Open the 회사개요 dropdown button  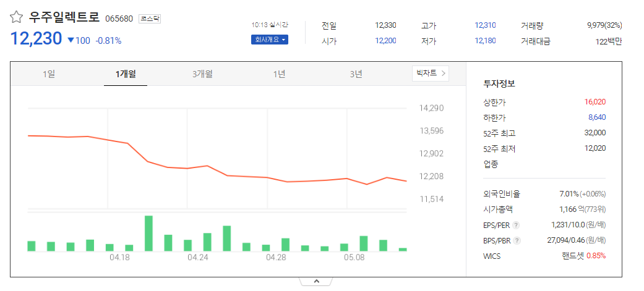(270, 40)
